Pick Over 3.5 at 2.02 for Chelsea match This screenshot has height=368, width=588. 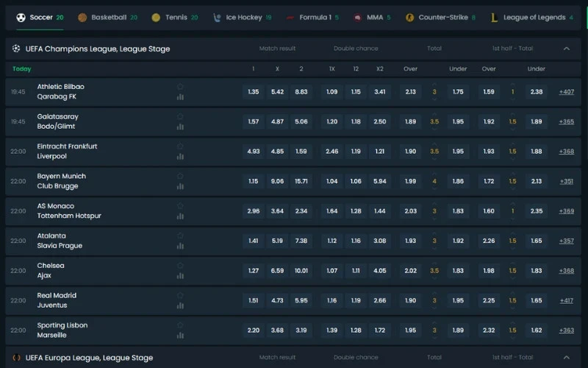click(x=411, y=271)
